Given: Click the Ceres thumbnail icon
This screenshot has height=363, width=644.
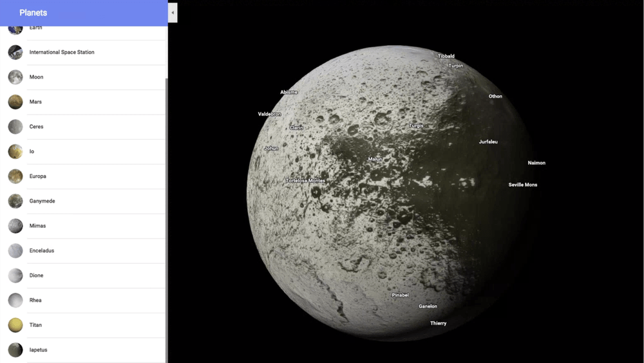Looking at the screenshot, I should pyautogui.click(x=15, y=127).
